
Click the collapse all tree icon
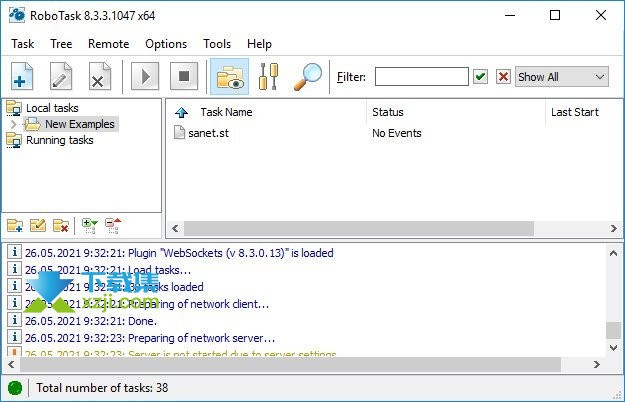[x=112, y=226]
